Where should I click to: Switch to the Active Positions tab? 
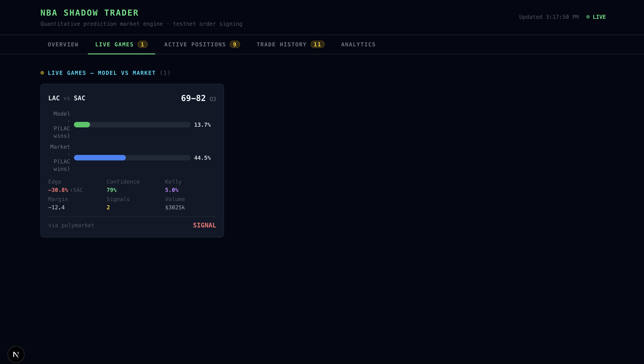195,45
